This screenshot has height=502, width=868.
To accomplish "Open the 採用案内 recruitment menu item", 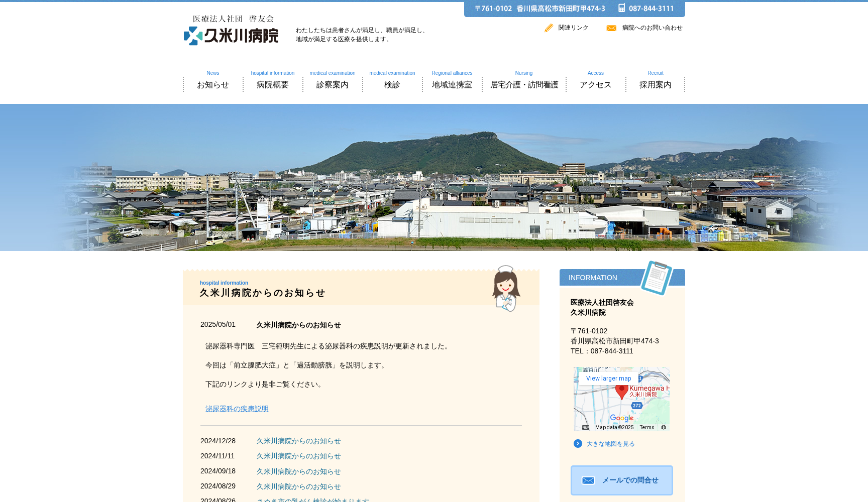I will pos(656,84).
